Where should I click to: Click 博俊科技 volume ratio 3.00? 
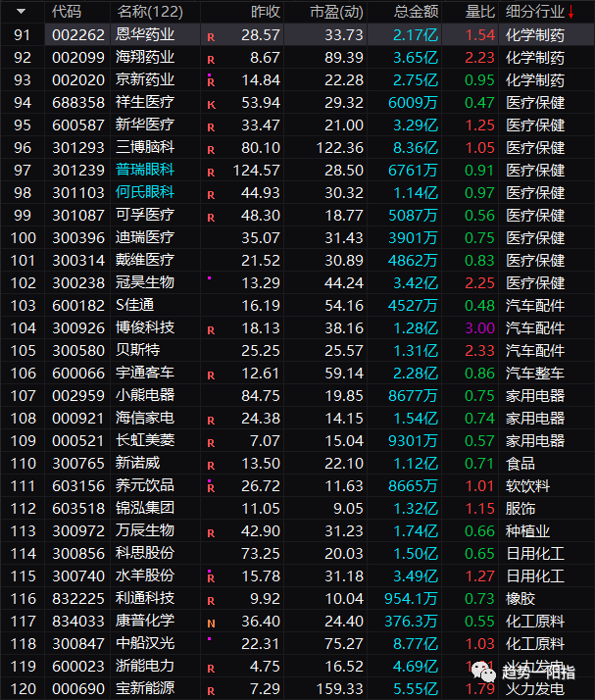[480, 328]
